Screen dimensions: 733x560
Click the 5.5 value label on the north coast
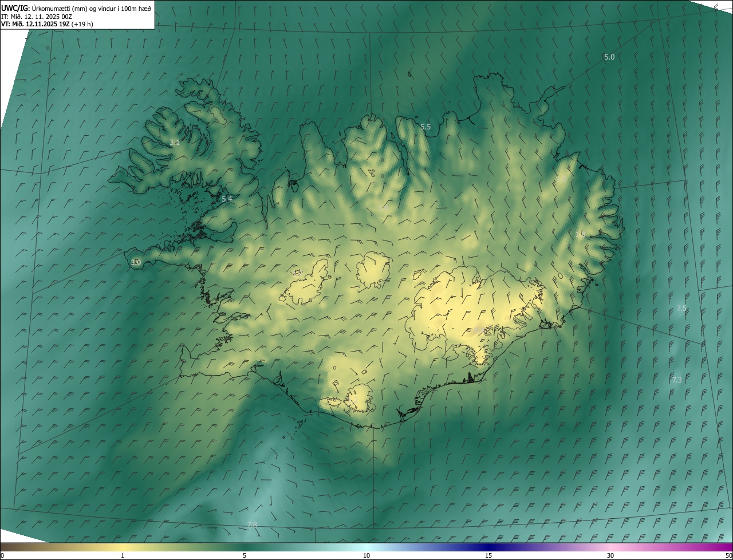[x=425, y=127]
